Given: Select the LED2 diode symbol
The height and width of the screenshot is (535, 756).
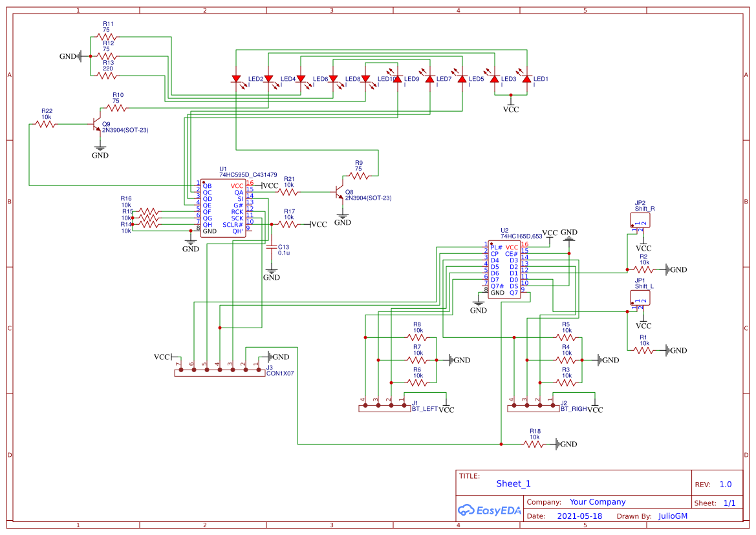Looking at the screenshot, I should click(x=239, y=80).
